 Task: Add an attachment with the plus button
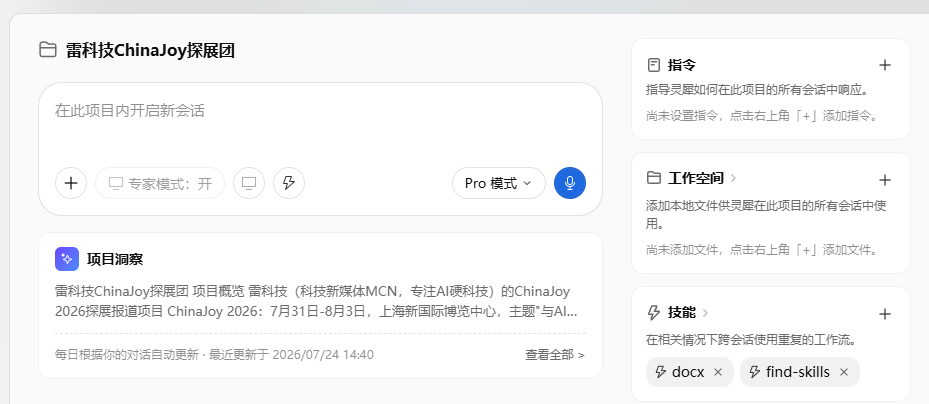tap(71, 183)
